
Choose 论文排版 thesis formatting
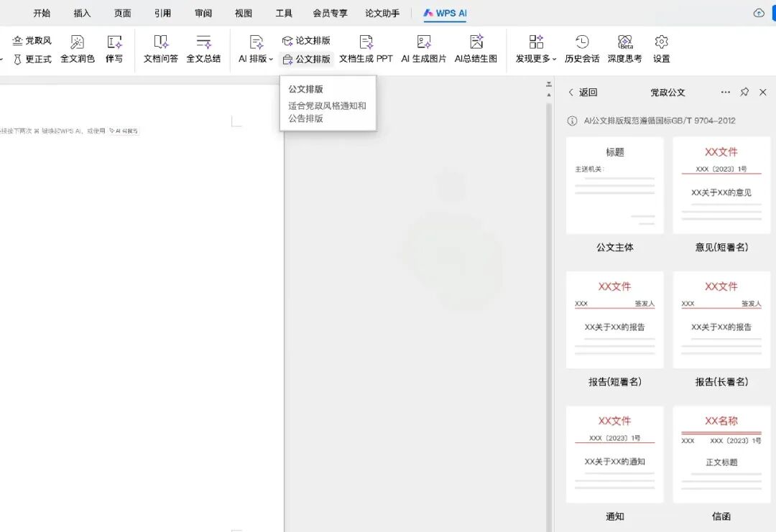point(306,40)
